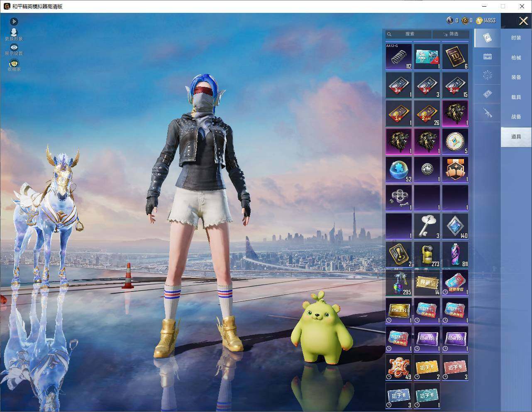Select the fireworks sub-category icon
Viewport: 532px width, 412px height.
click(488, 75)
